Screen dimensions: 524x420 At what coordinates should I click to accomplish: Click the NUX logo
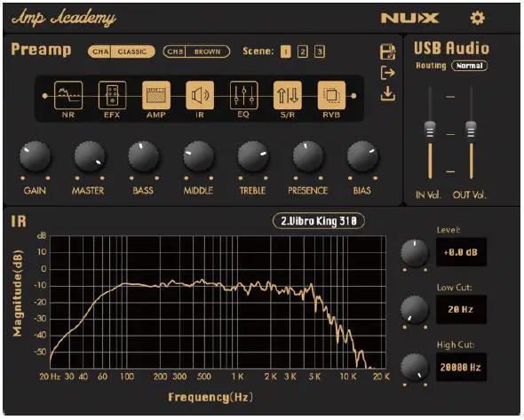click(x=410, y=18)
